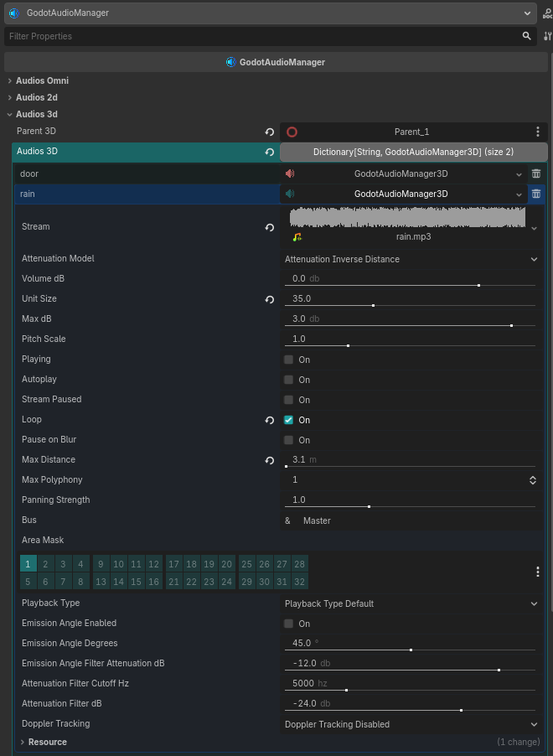Click the Filter Properties search field
The image size is (553, 756).
pyautogui.click(x=271, y=36)
